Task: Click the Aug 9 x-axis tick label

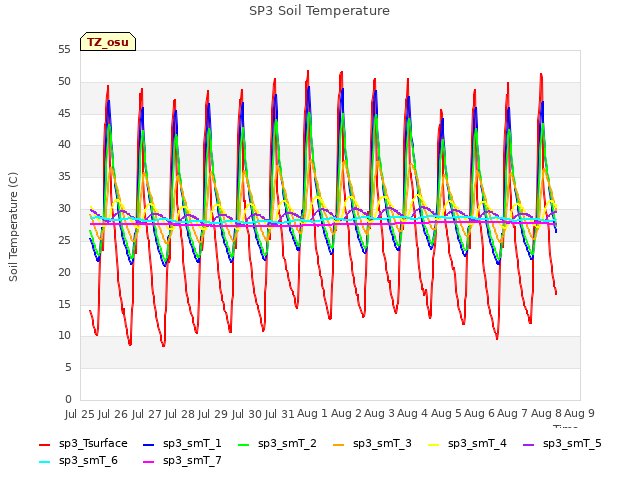Action: 579,413
